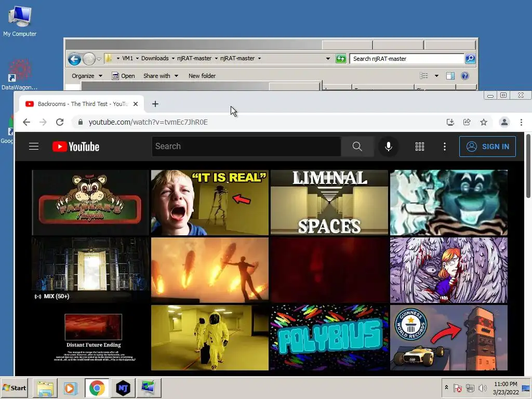The width and height of the screenshot is (532, 399).
Task: Open the yellow hazmat suits thumbnail
Action: click(x=210, y=338)
